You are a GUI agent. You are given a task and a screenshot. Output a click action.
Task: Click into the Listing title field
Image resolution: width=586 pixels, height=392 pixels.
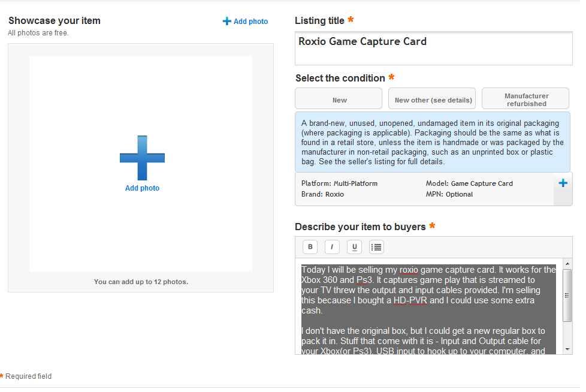[433, 48]
